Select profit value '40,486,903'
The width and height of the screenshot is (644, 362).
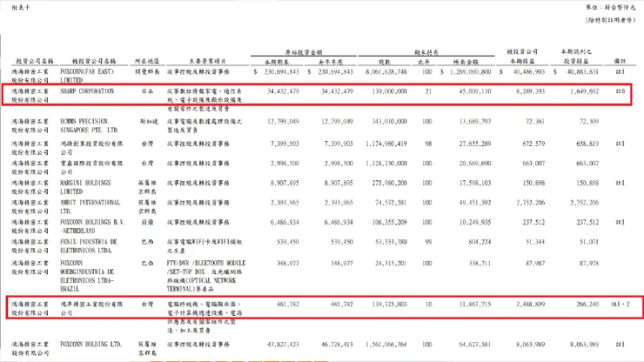(x=529, y=71)
